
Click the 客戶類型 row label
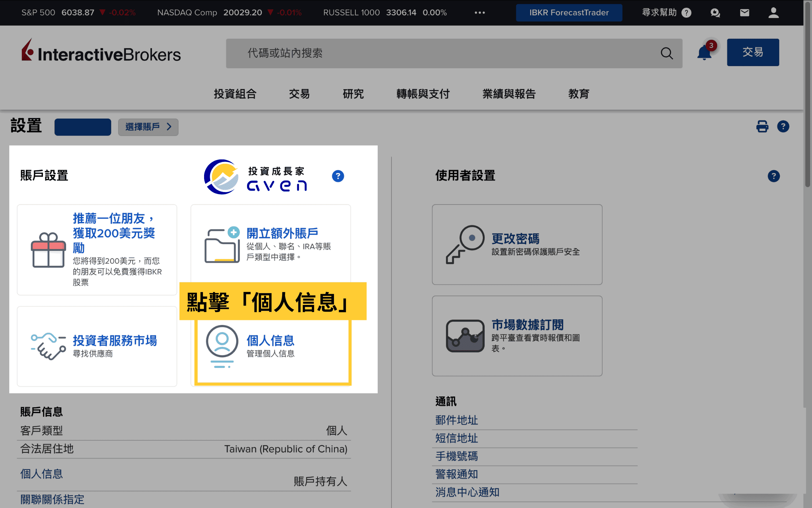[42, 430]
